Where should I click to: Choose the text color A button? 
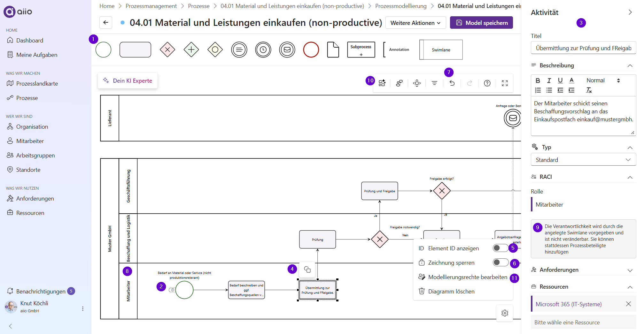(571, 80)
